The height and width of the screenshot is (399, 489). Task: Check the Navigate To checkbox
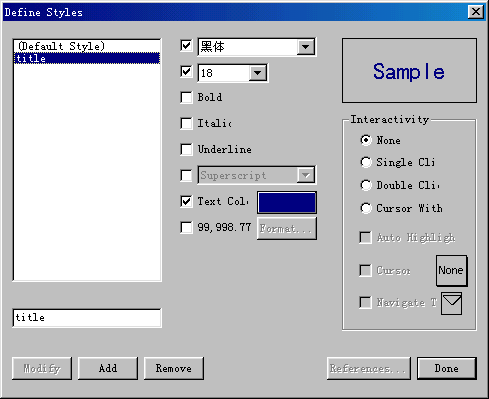coord(365,303)
